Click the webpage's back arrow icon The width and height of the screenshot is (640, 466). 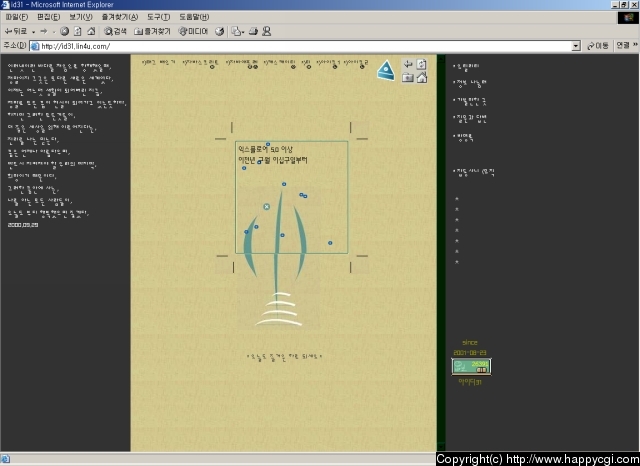point(408,64)
